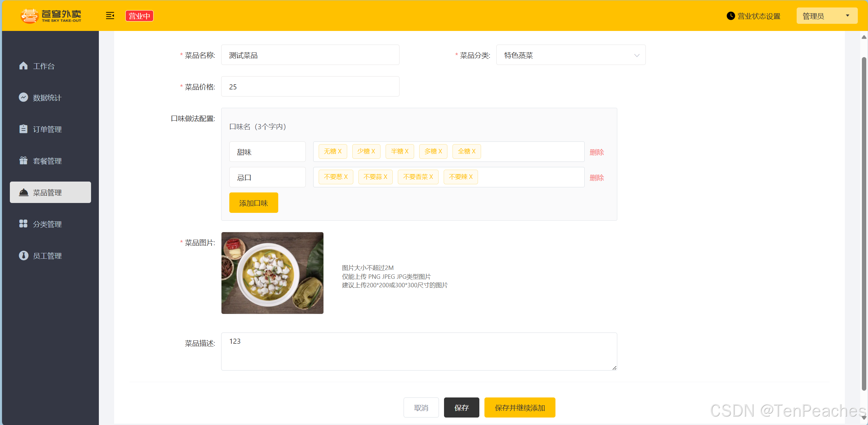The height and width of the screenshot is (425, 868).
Task: Go to 数据统计 menu item
Action: click(x=50, y=98)
